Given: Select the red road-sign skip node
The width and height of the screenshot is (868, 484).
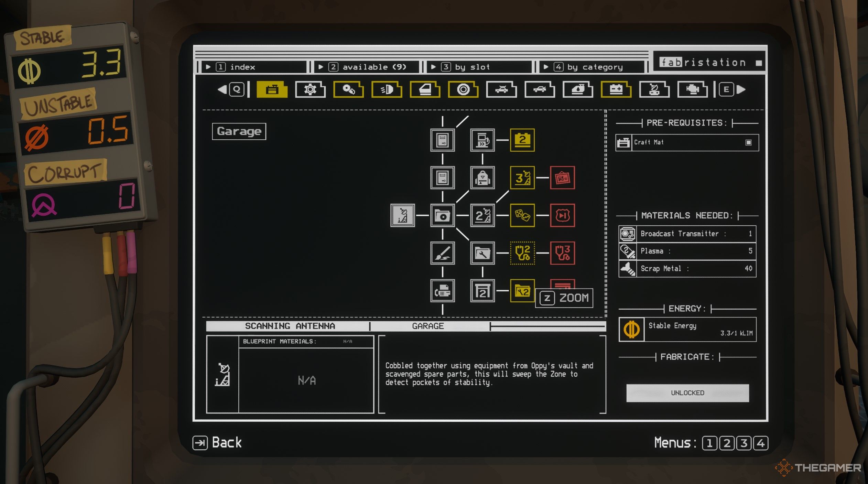Looking at the screenshot, I should pyautogui.click(x=562, y=215).
